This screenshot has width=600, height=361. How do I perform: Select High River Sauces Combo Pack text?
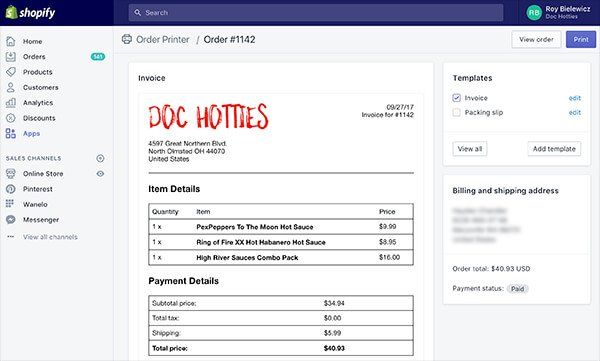[x=247, y=258]
